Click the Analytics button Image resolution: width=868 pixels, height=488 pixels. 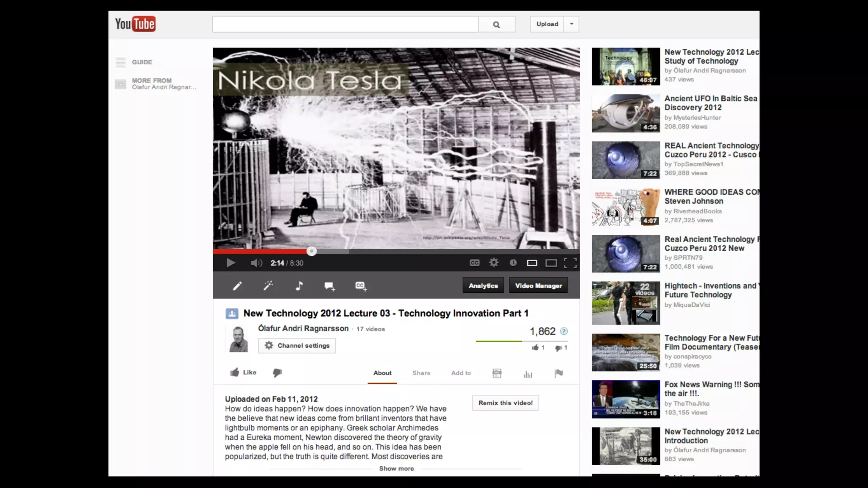point(483,286)
